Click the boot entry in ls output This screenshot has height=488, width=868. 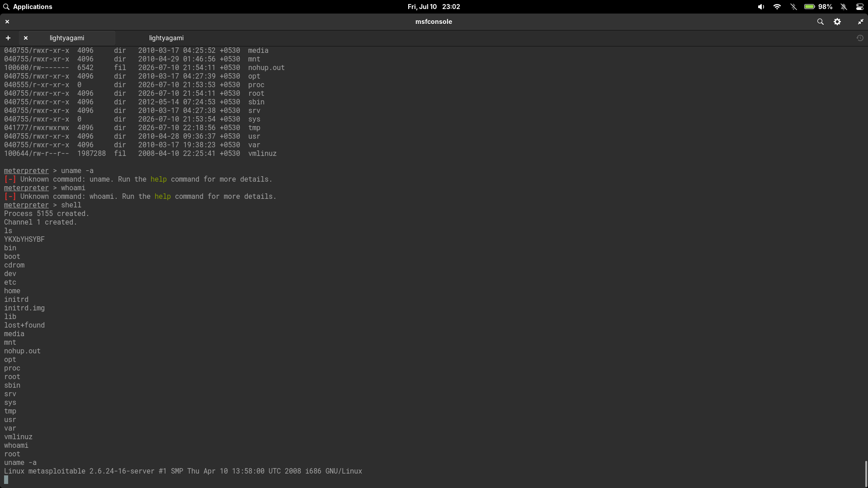[12, 257]
